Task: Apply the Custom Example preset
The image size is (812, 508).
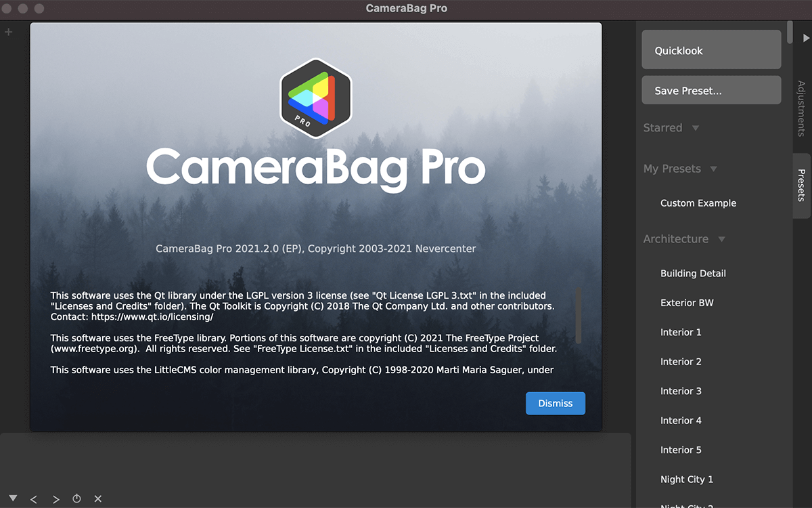Action: pyautogui.click(x=698, y=203)
